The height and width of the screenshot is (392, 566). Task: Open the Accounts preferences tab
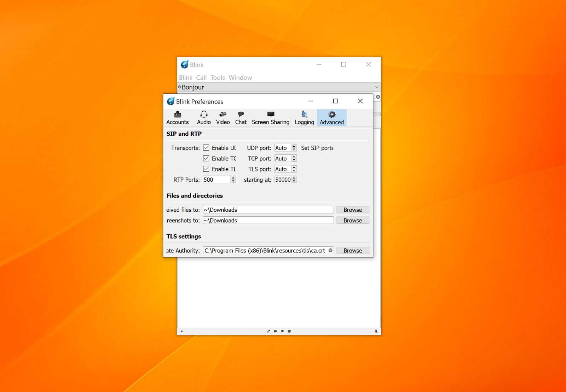(178, 118)
